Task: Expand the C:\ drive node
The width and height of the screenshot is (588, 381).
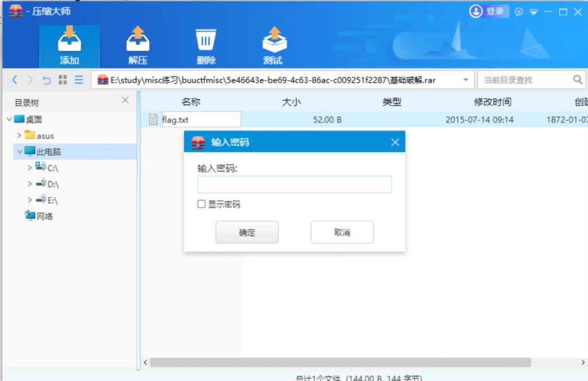Action: pyautogui.click(x=30, y=167)
